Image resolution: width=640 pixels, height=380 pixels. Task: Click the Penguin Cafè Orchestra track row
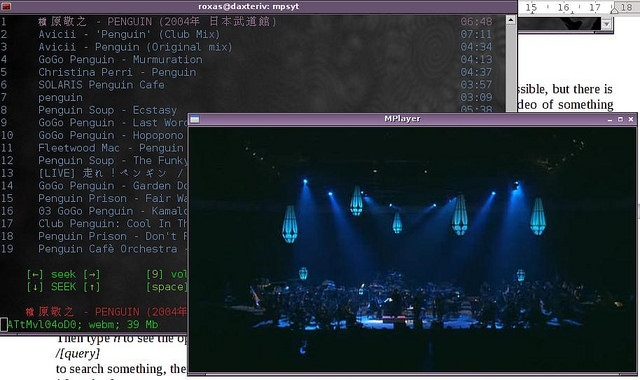(x=113, y=249)
